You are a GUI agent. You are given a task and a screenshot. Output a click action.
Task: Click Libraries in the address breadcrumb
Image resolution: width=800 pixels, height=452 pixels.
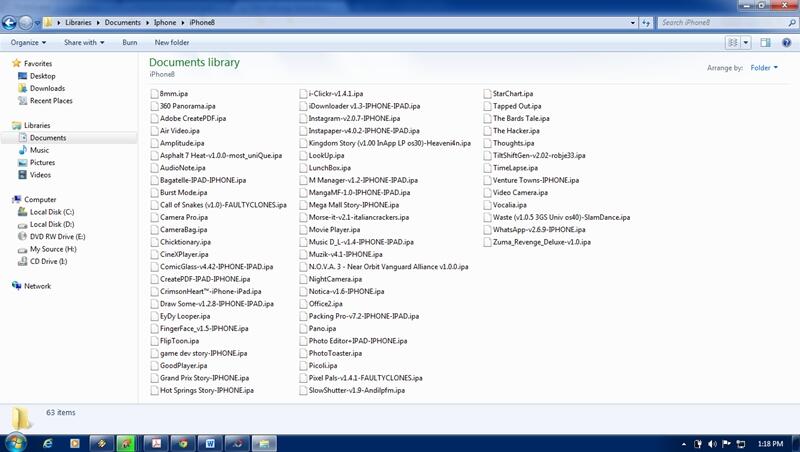[x=78, y=22]
